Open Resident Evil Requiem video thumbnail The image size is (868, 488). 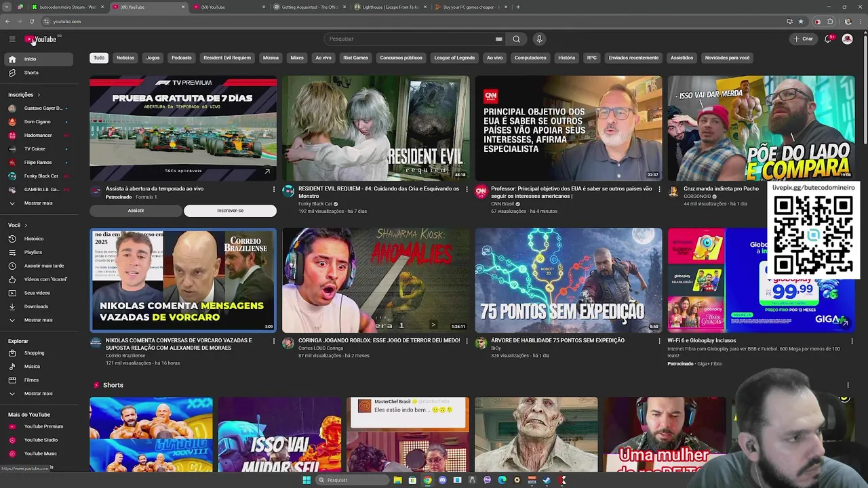click(376, 129)
